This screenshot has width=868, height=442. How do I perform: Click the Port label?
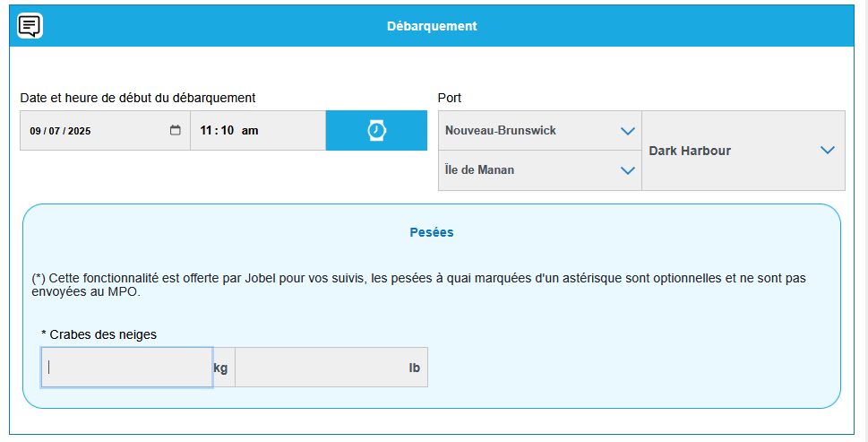tap(450, 98)
